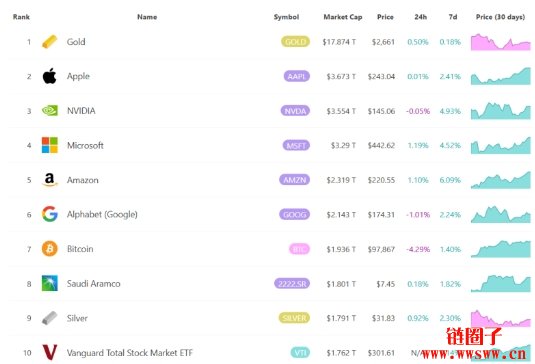This screenshot has height=364, width=535.
Task: Click Alphabet 24h change -1.01%
Action: [418, 215]
